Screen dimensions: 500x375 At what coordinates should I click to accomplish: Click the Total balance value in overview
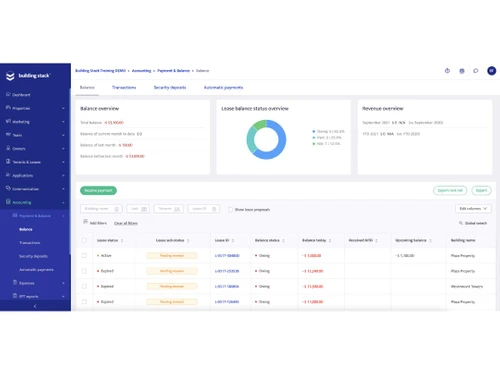(114, 123)
